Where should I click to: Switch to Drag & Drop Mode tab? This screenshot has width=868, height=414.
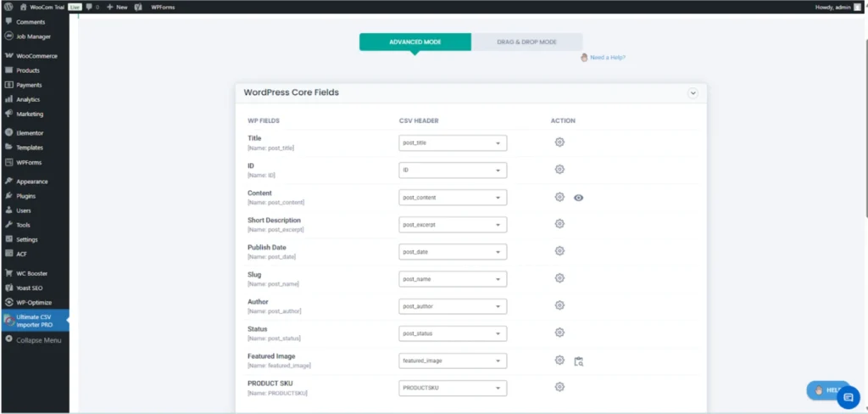[527, 42]
